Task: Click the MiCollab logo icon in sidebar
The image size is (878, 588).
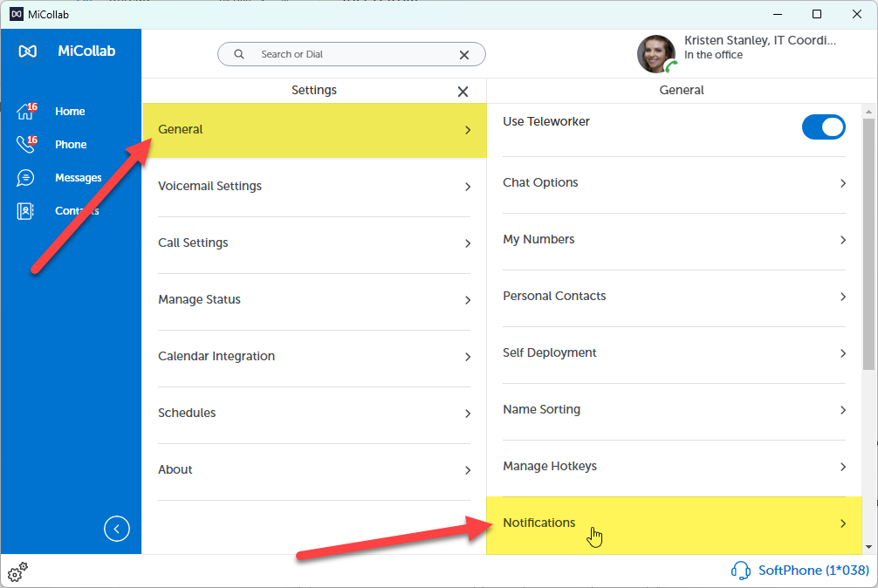Action: (27, 51)
